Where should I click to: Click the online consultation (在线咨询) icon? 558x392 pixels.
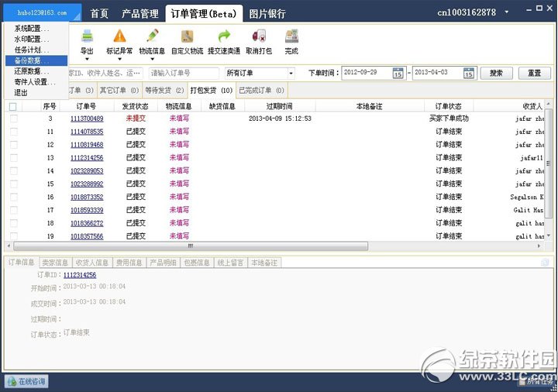[x=26, y=381]
